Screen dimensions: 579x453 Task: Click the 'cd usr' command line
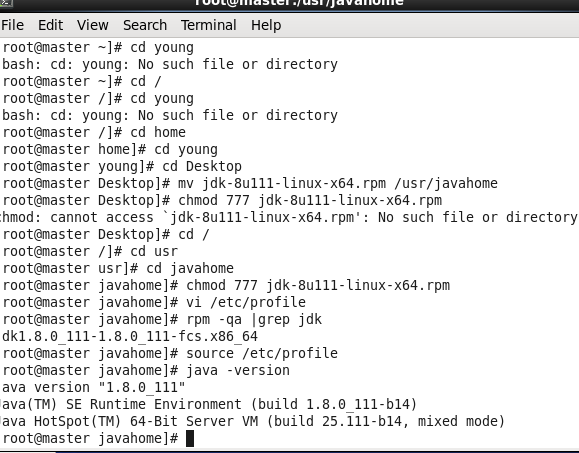point(90,251)
